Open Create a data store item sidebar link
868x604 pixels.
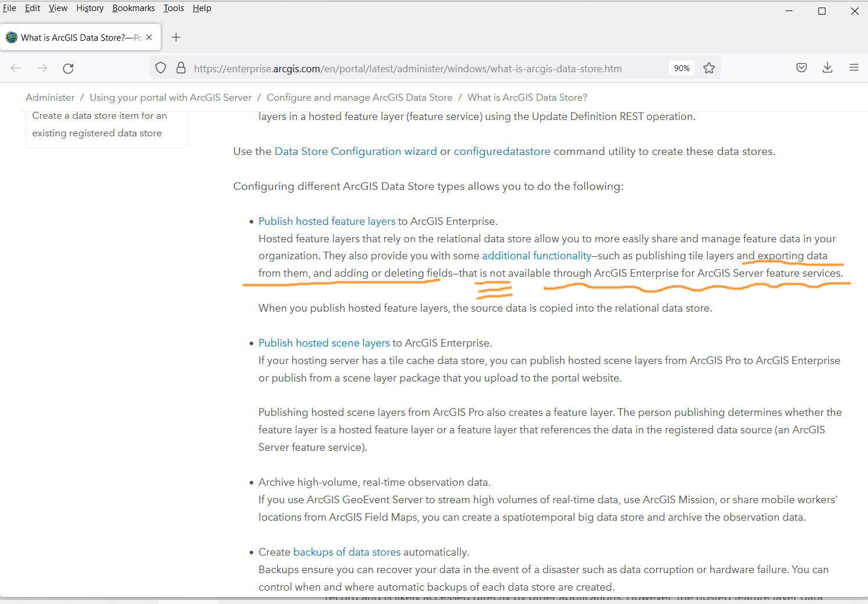pyautogui.click(x=100, y=124)
